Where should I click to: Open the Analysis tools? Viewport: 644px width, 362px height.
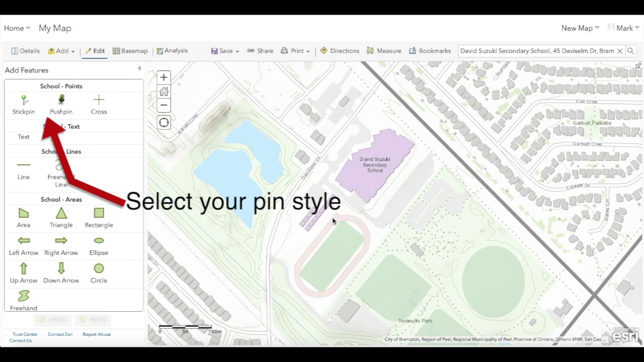[x=172, y=51]
